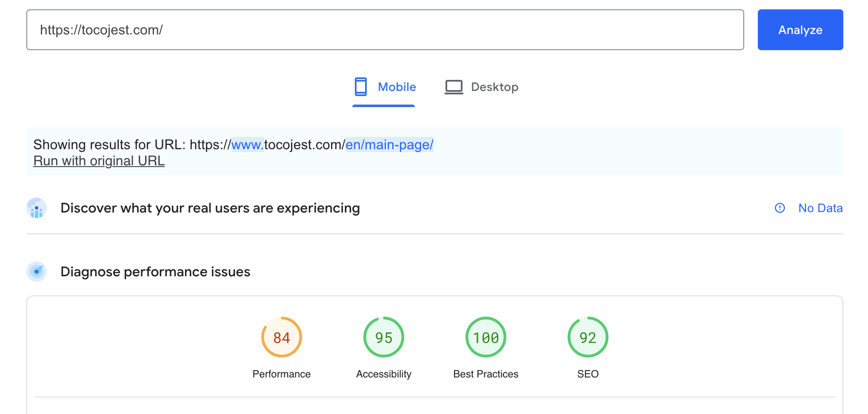Viewport: 868px width, 414px height.
Task: Click the mobile phone icon
Action: click(x=361, y=87)
